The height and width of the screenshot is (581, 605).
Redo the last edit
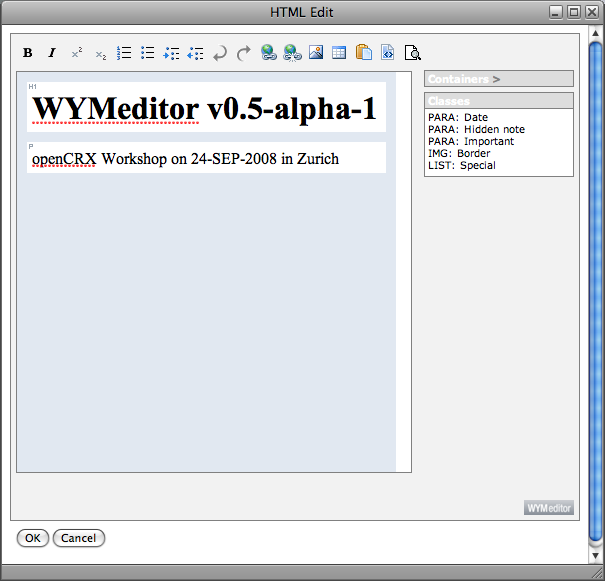tap(243, 52)
